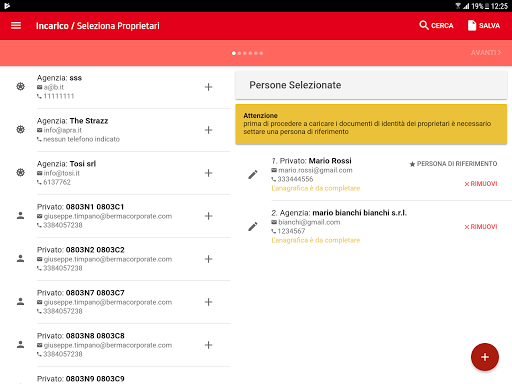Click mario bianchi's 'anagrafica è da completare' note
Image resolution: width=512 pixels, height=384 pixels.
[x=316, y=240]
